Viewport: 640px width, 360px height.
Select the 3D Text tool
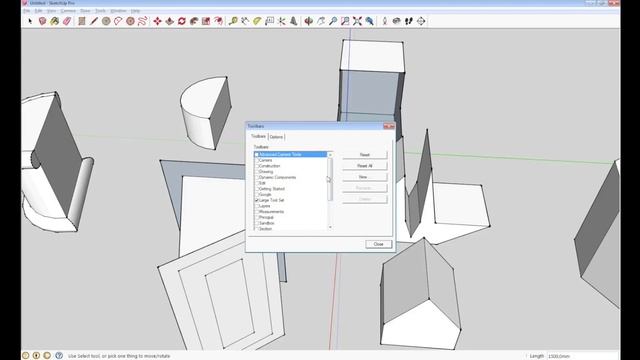[x=293, y=21]
